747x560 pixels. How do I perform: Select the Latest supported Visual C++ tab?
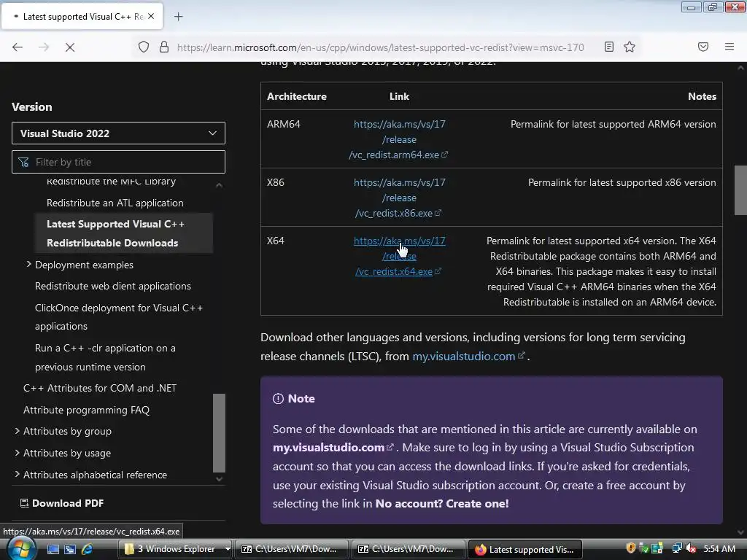point(82,17)
